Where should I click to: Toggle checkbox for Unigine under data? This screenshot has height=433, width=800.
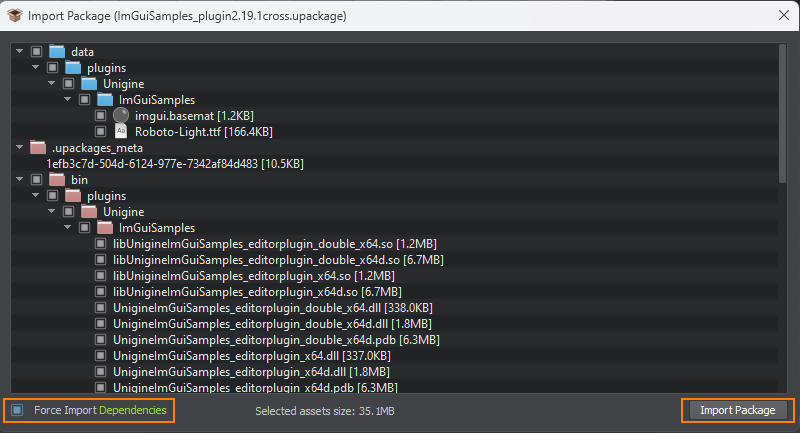68,84
